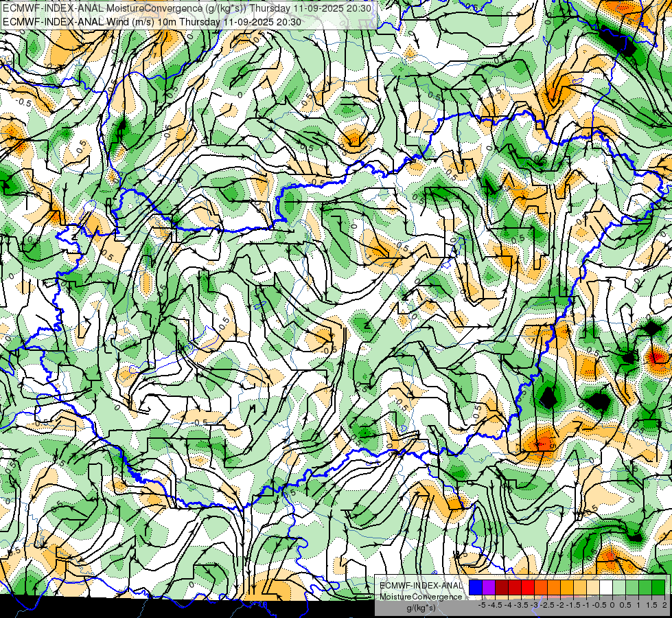Viewport: 672px width, 618px height.
Task: Click the '-4.5' legend tick label
Action: click(495, 605)
